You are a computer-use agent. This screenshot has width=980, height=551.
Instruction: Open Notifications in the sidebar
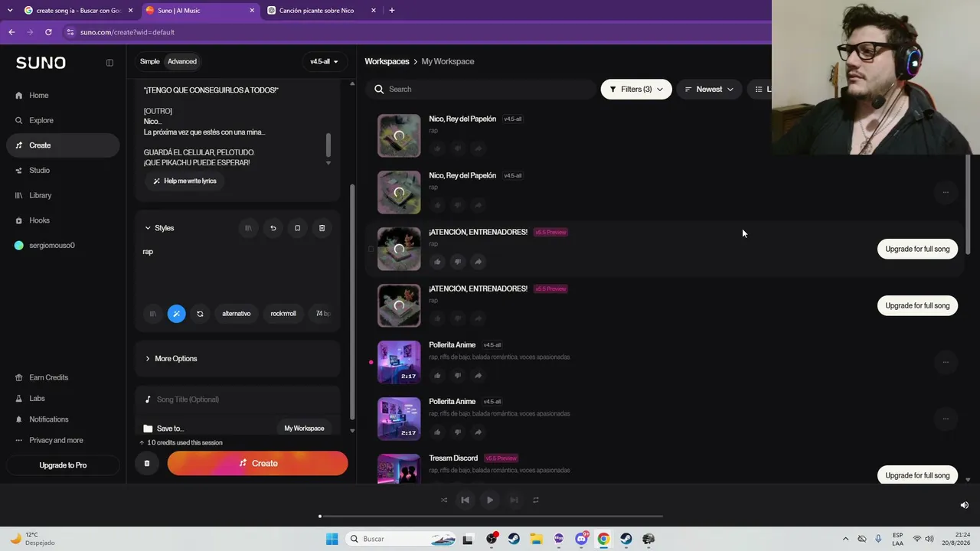point(48,419)
